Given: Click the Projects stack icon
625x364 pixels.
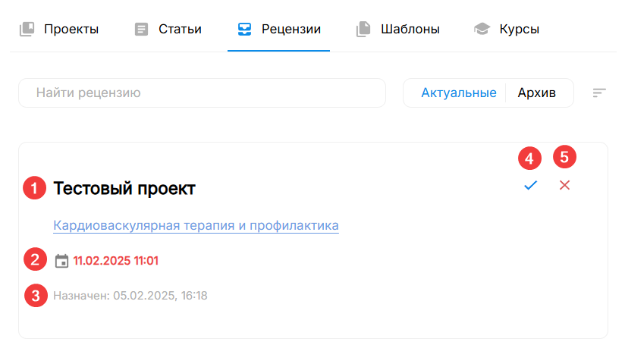Looking at the screenshot, I should tap(27, 29).
